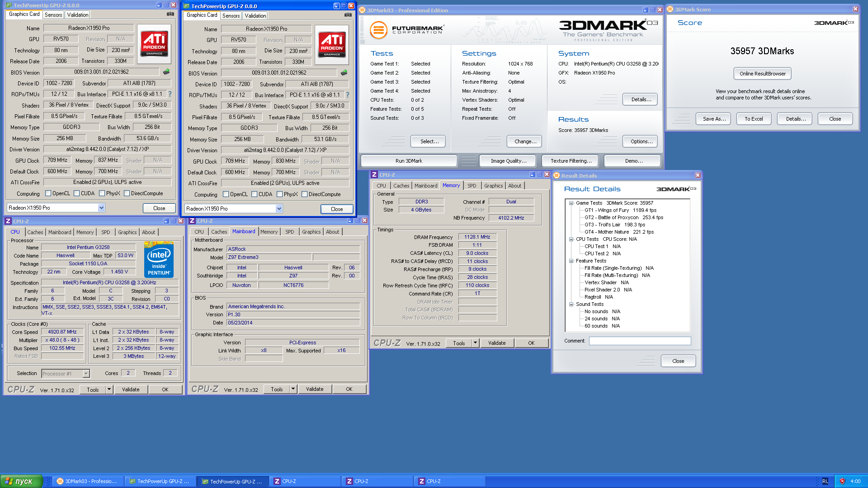Collapse Feature Tests tree node

point(571,261)
